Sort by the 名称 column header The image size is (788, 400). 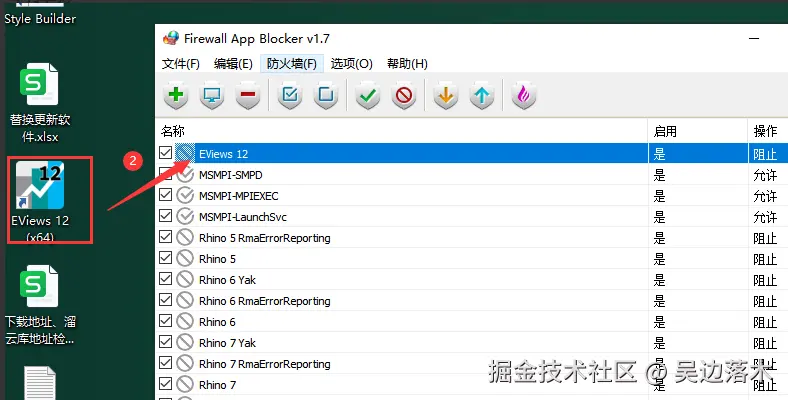402,132
